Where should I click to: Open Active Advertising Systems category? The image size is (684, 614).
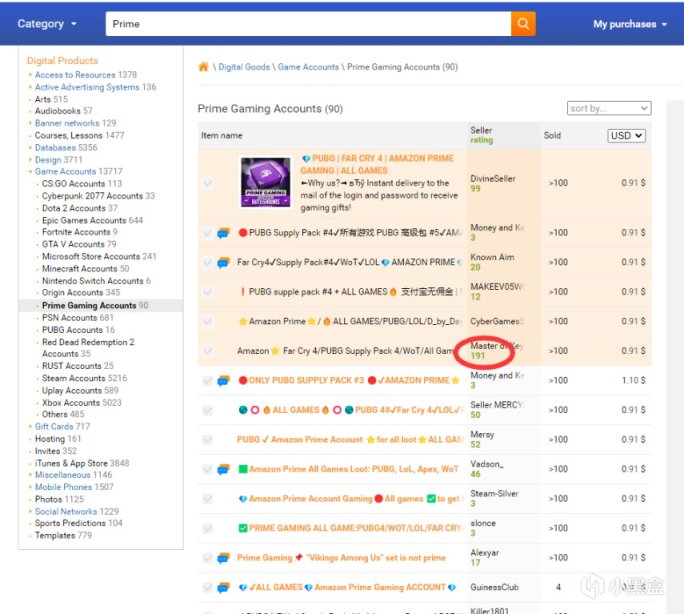click(x=87, y=87)
